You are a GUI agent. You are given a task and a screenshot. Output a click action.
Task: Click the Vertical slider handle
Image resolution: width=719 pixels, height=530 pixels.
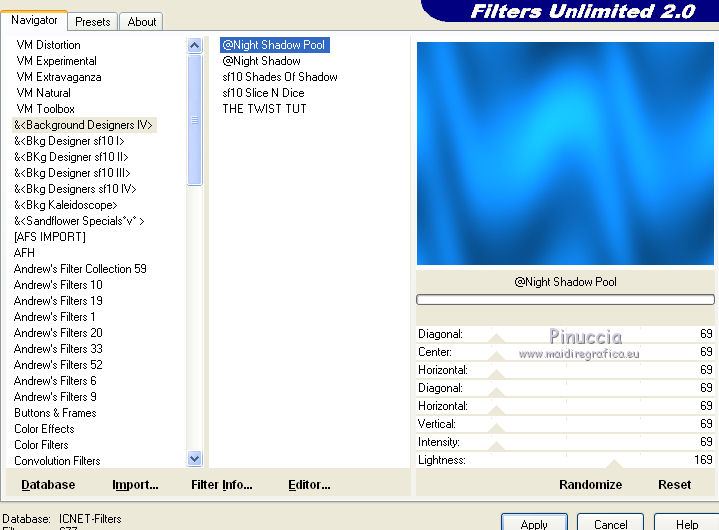point(497,429)
